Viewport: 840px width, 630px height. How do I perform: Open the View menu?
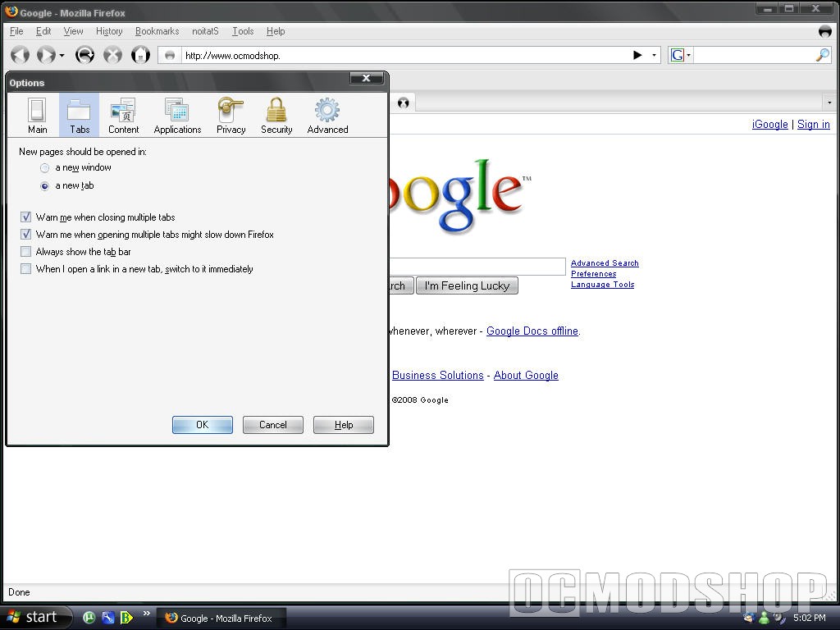tap(73, 31)
